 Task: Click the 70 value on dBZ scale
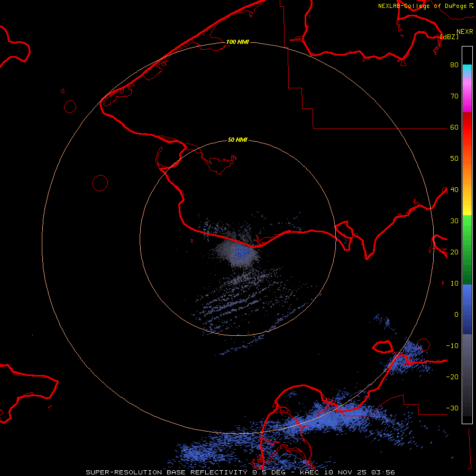coord(454,96)
